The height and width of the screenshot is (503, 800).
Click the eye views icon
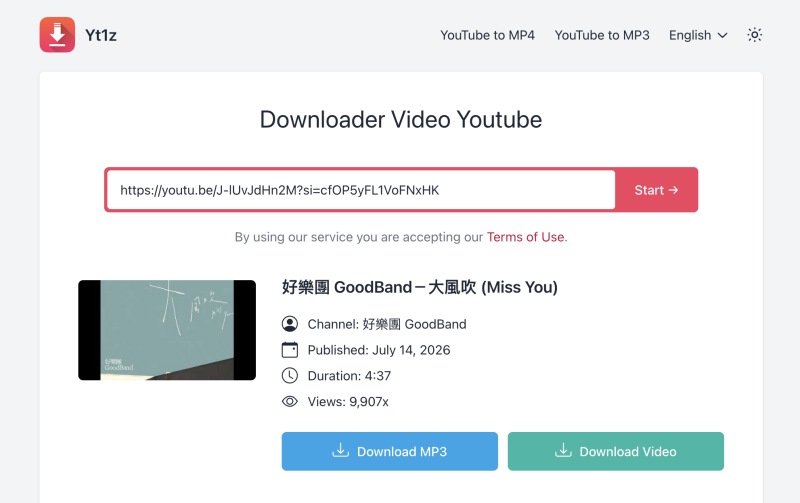(x=290, y=401)
